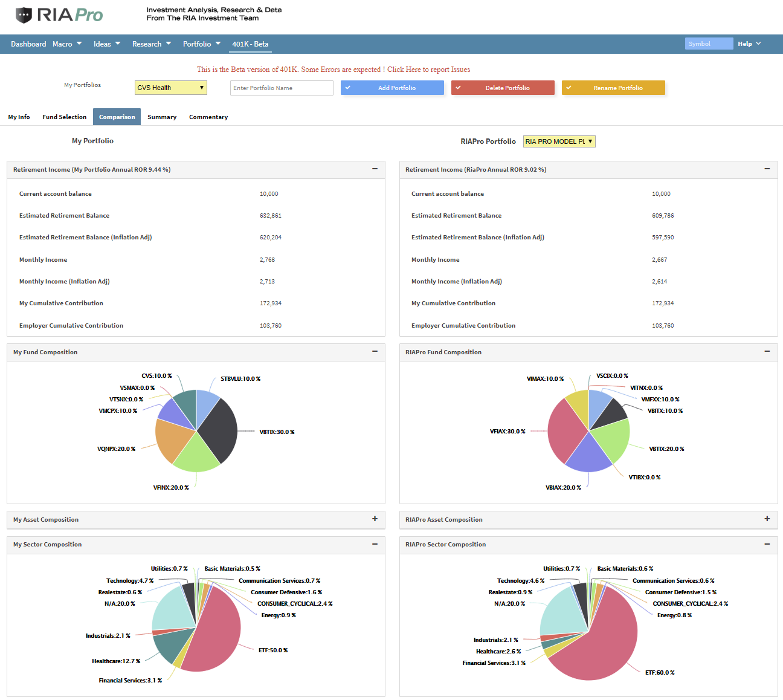The width and height of the screenshot is (783, 700).
Task: Click the VBTIX 30% dark slice in My Fund pie
Action: [219, 430]
